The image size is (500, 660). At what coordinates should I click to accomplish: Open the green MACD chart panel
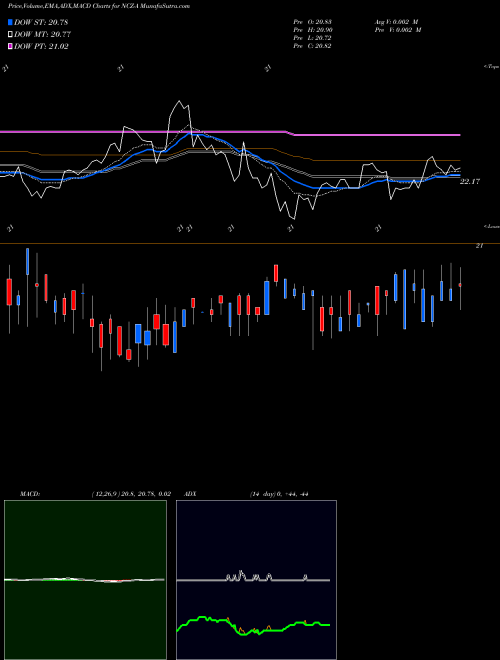coord(85,580)
